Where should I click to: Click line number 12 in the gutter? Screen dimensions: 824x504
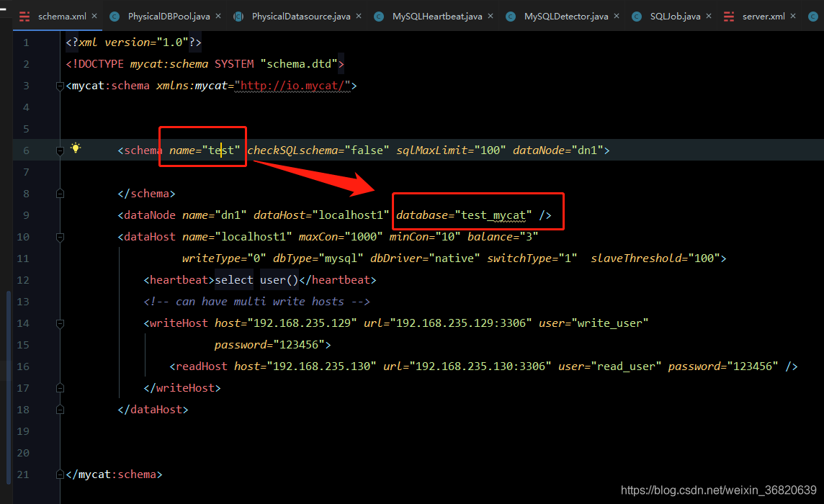coord(23,280)
